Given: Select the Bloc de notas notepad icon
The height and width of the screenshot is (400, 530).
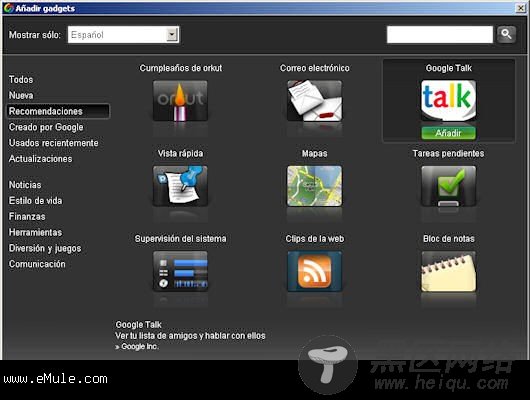Looking at the screenshot, I should tap(449, 271).
